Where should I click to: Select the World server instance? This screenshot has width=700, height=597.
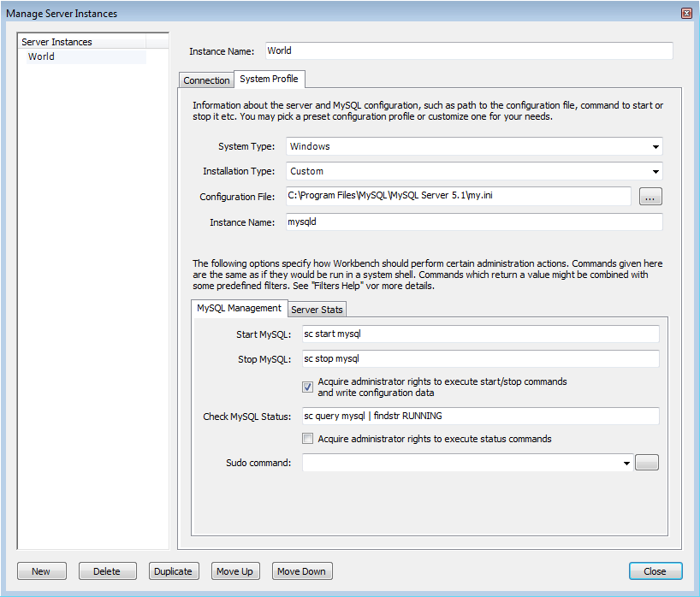pos(40,56)
